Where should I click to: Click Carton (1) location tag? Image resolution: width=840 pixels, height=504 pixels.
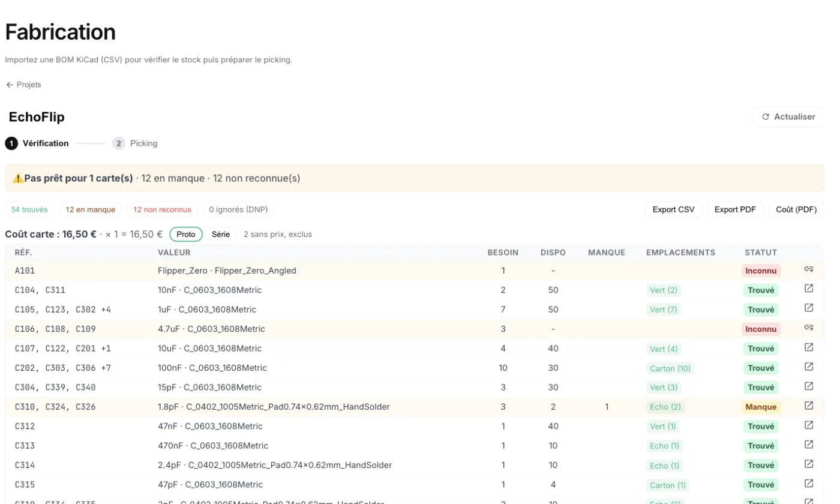point(668,485)
